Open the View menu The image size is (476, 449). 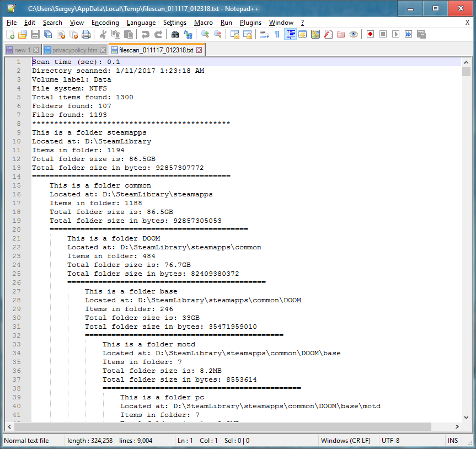tap(77, 23)
